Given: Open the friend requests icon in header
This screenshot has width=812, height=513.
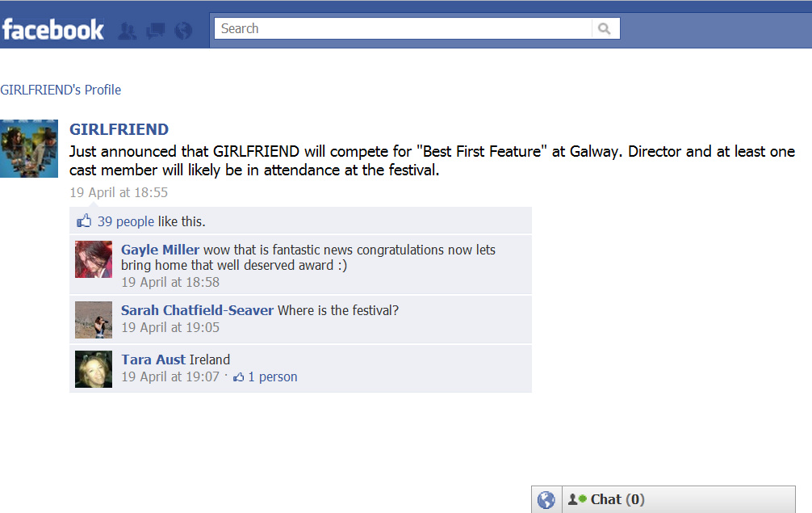Looking at the screenshot, I should pyautogui.click(x=128, y=31).
